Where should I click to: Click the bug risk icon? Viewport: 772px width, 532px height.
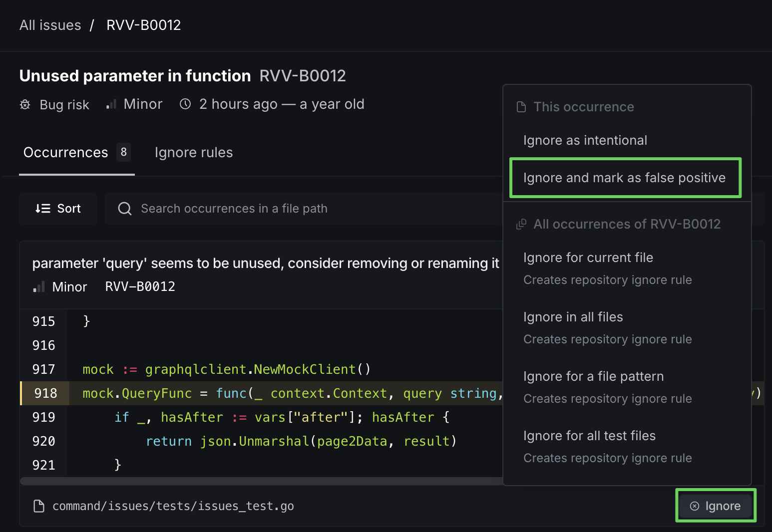[x=25, y=104]
